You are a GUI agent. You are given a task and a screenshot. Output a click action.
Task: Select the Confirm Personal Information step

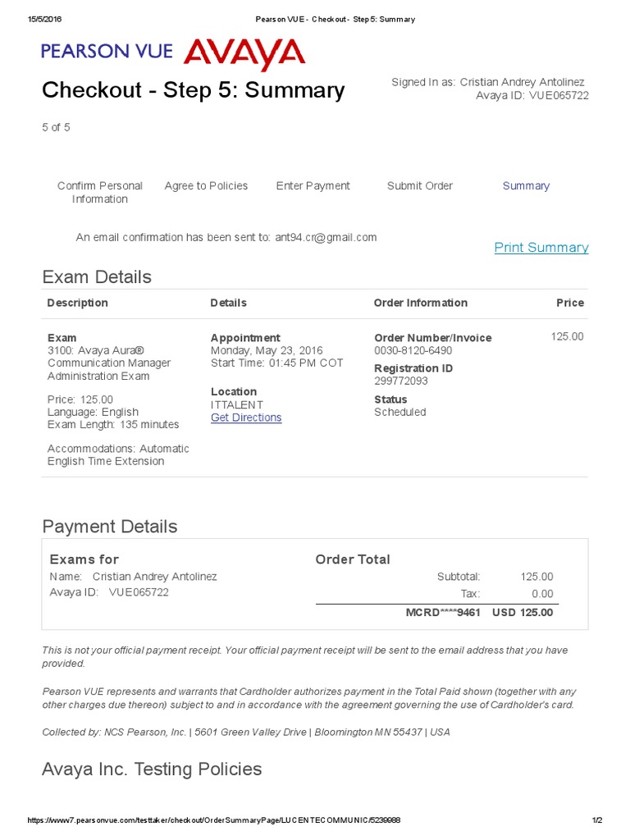point(99,192)
